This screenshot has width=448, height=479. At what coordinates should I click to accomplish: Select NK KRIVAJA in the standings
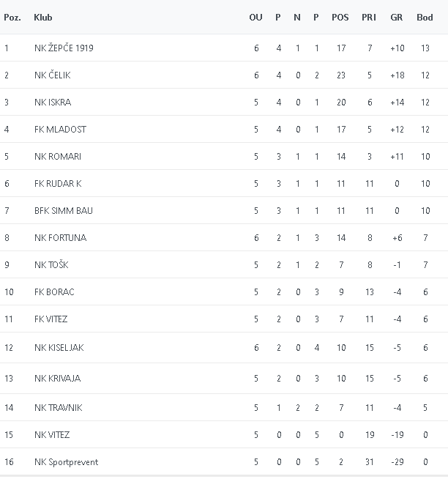tap(58, 379)
